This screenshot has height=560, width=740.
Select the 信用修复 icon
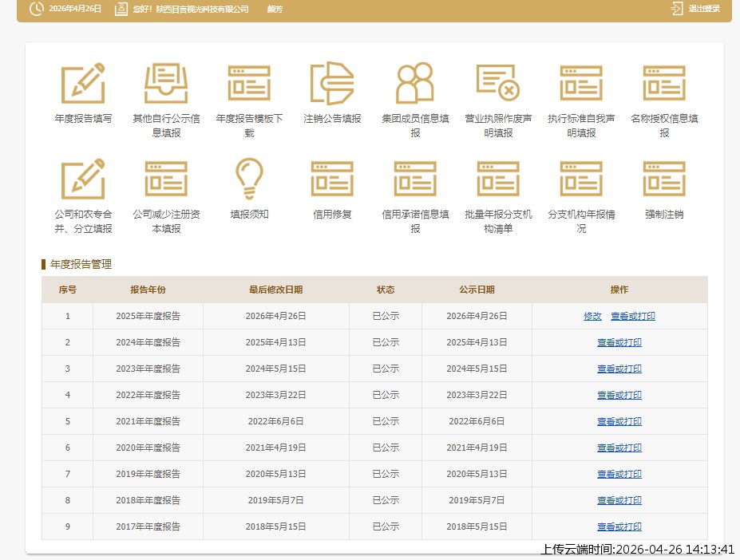[x=332, y=179]
